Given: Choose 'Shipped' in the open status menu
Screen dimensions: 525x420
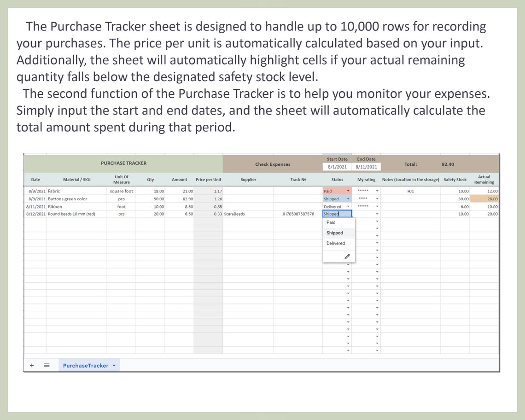Looking at the screenshot, I should tap(334, 233).
